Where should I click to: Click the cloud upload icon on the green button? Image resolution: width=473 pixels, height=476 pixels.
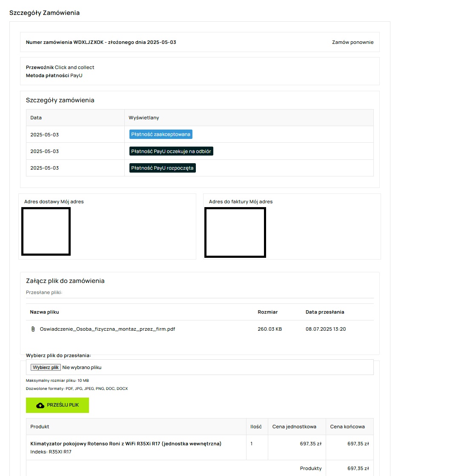(x=40, y=405)
